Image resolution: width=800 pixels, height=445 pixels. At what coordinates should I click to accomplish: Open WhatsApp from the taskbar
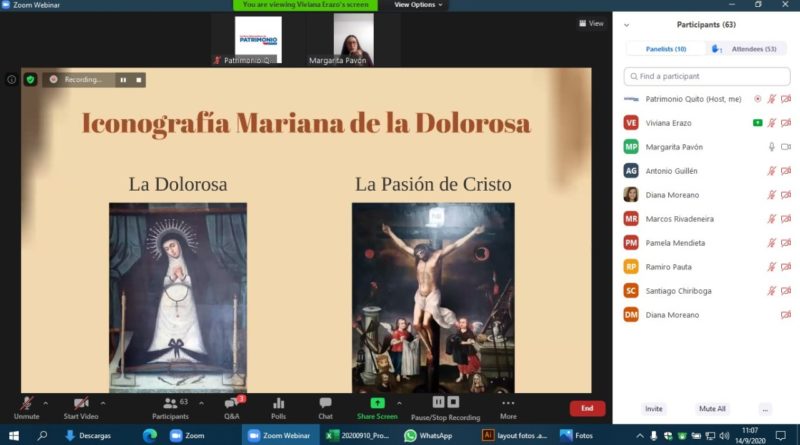[428, 435]
